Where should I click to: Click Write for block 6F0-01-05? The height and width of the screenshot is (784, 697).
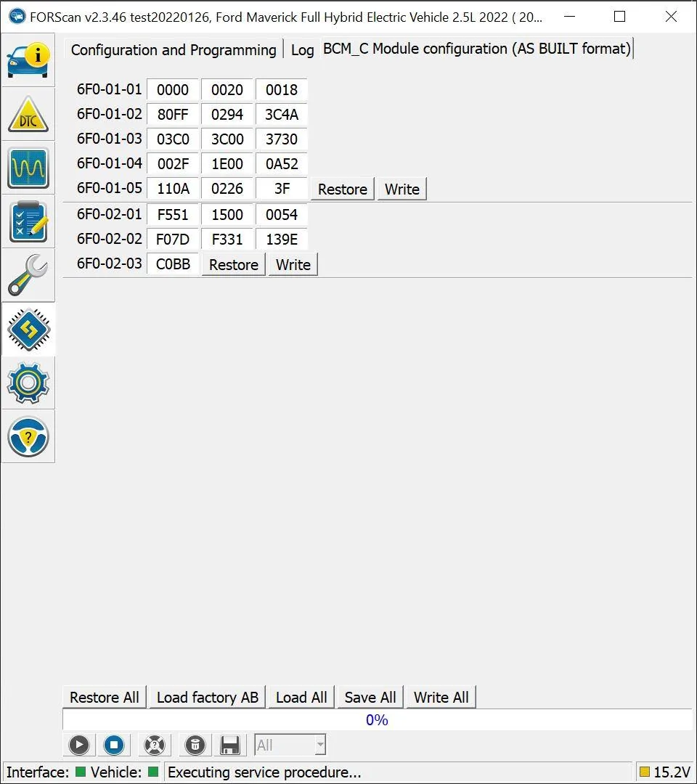[x=402, y=189]
